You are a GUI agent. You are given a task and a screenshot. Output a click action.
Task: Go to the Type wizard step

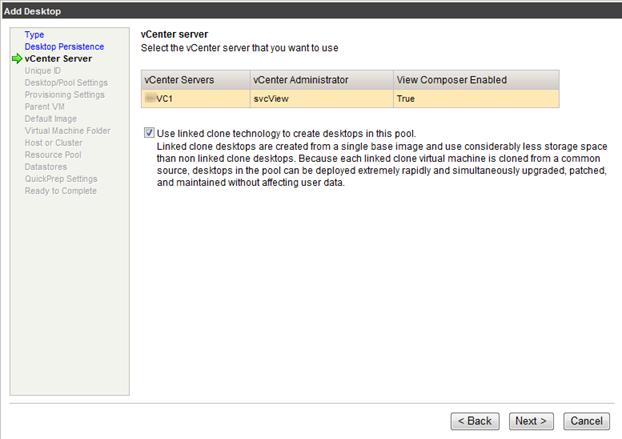coord(34,35)
